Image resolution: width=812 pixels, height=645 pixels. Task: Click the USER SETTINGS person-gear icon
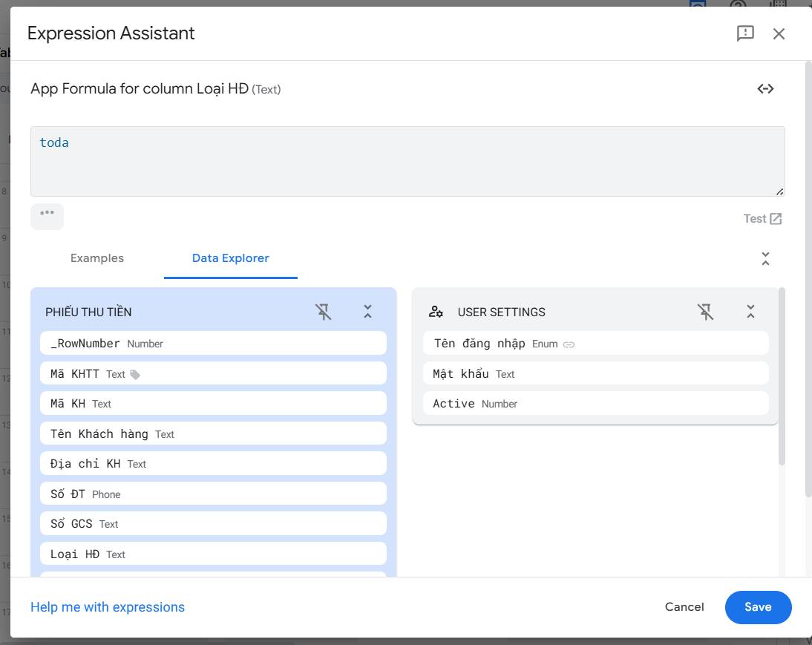click(436, 312)
